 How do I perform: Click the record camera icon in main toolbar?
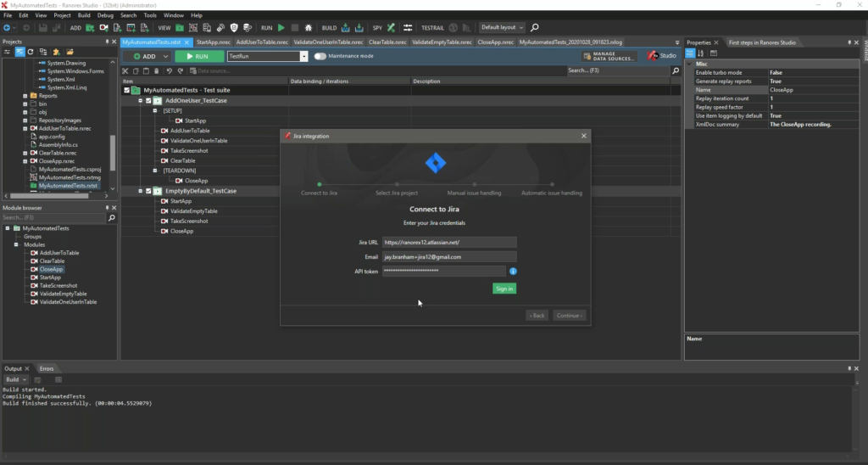[x=103, y=27]
